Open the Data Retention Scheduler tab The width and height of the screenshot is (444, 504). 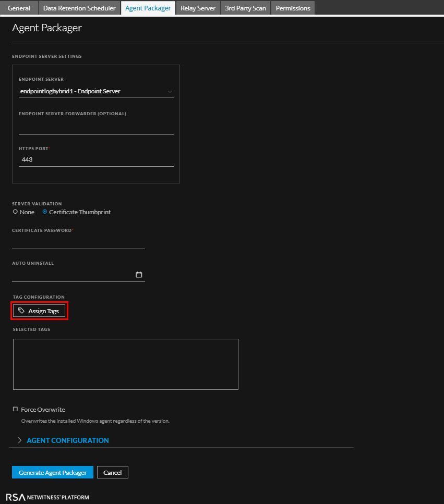[79, 8]
